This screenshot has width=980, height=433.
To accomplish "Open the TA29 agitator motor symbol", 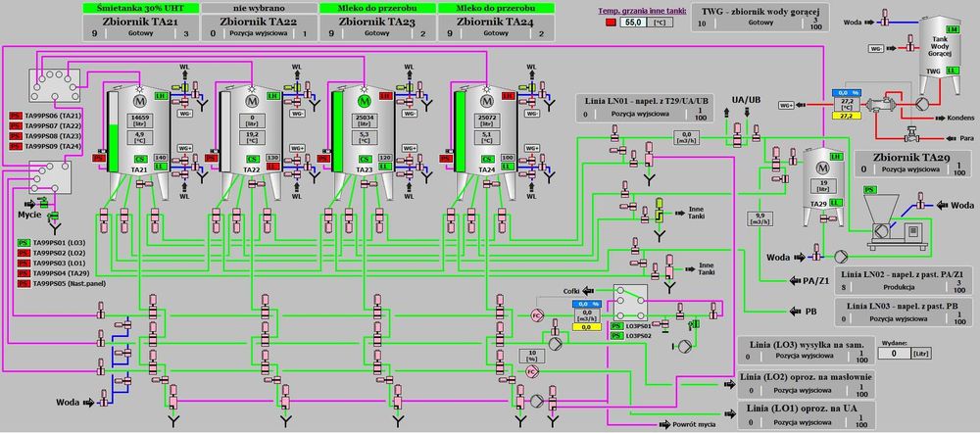I will coord(822,167).
